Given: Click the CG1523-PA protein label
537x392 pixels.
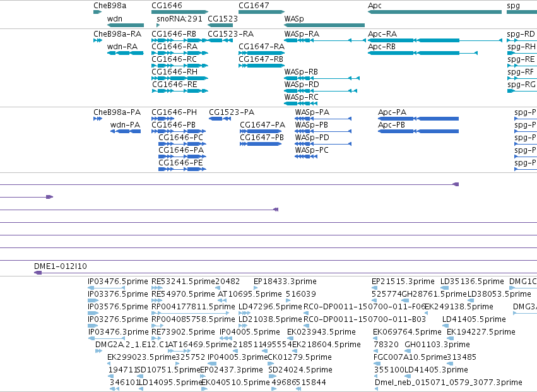Looking at the screenshot, I should coord(232,112).
